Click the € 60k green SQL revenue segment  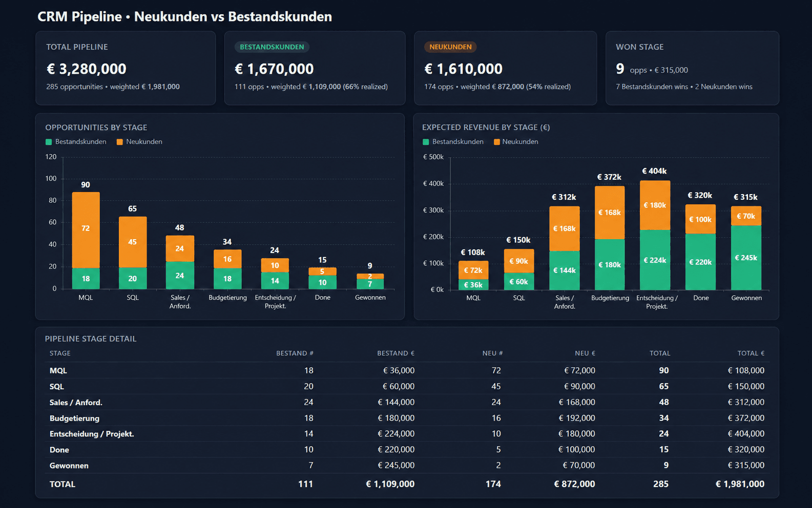[519, 282]
